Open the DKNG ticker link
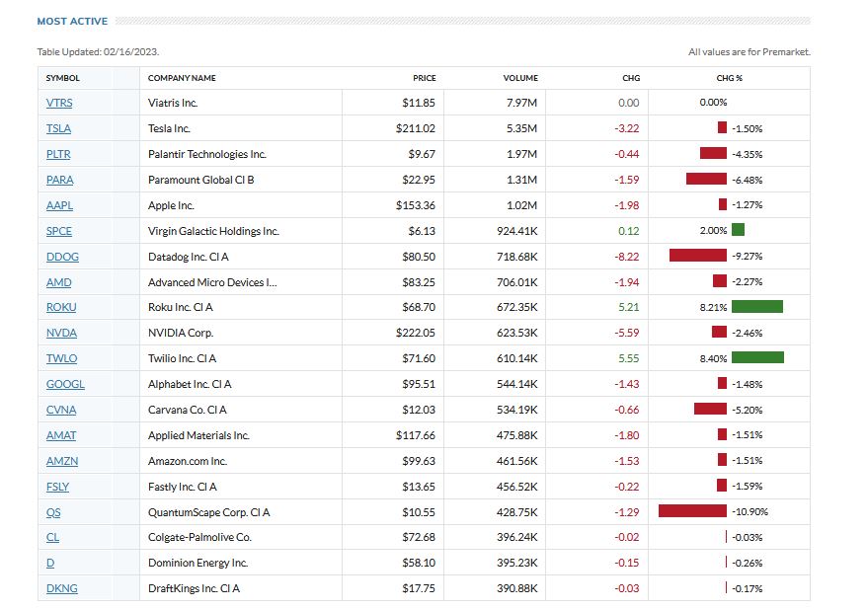Image resolution: width=868 pixels, height=609 pixels. (x=62, y=588)
